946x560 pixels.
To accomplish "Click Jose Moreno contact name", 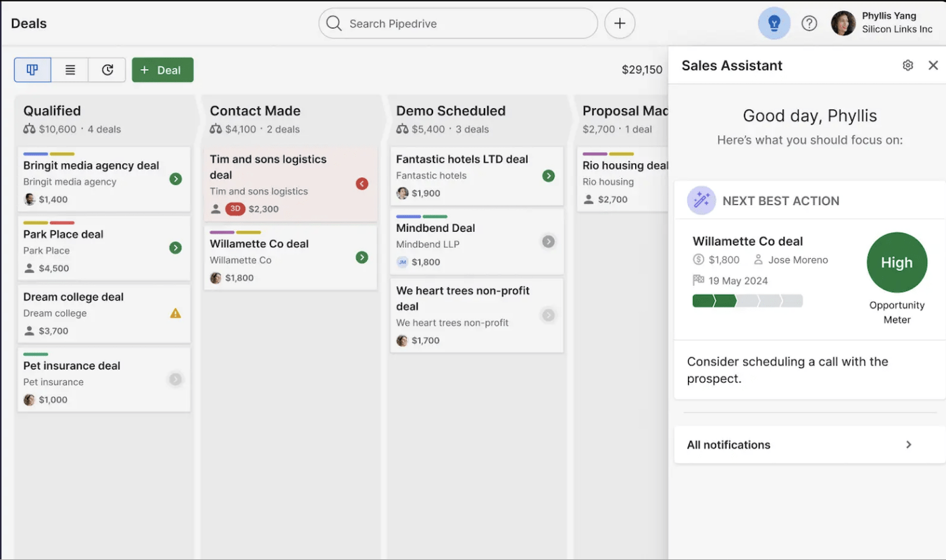I will 798,260.
